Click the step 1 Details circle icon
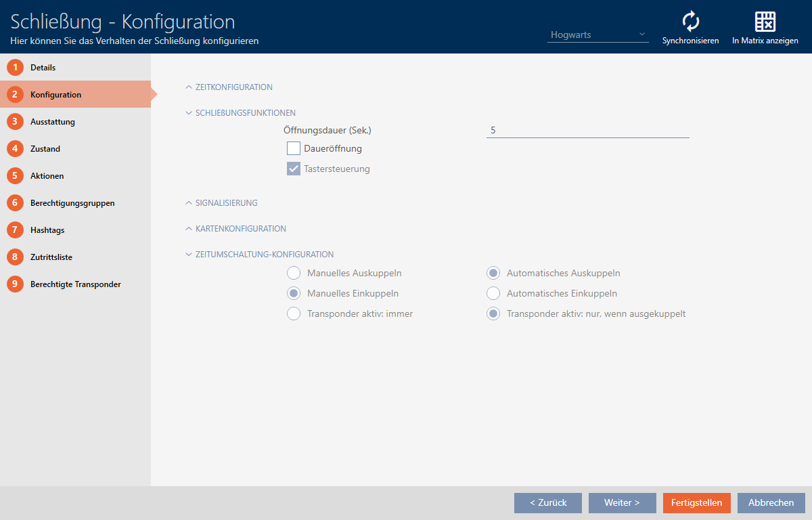This screenshot has height=520, width=812. pos(15,68)
